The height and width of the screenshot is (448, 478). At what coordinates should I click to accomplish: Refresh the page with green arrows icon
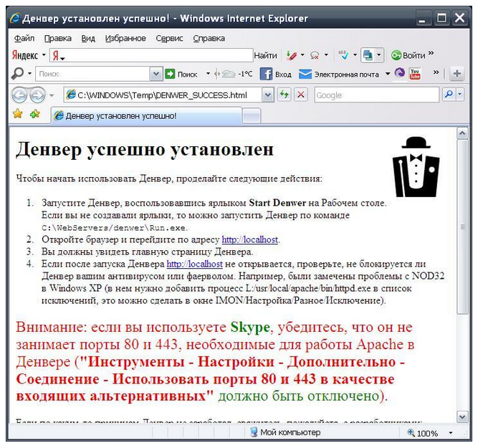tap(284, 95)
